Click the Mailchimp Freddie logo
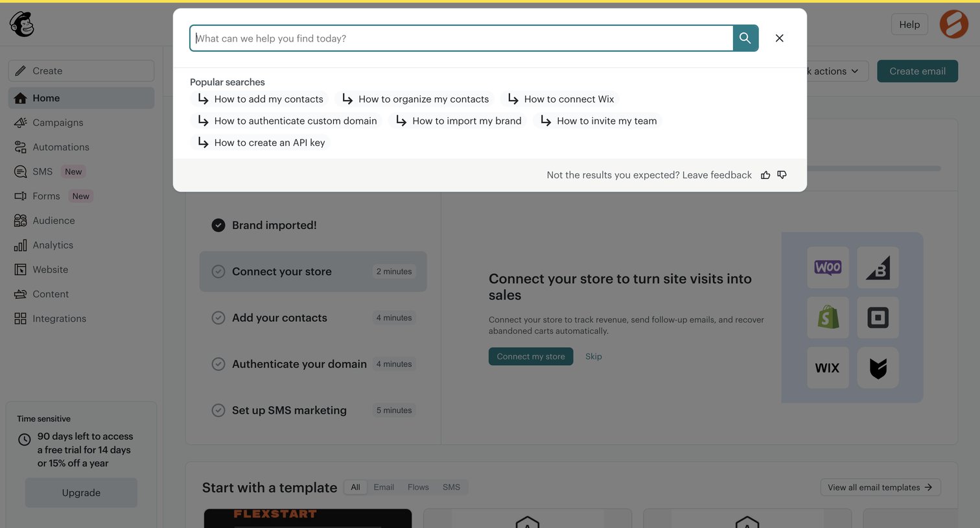The height and width of the screenshot is (528, 980). (x=21, y=25)
